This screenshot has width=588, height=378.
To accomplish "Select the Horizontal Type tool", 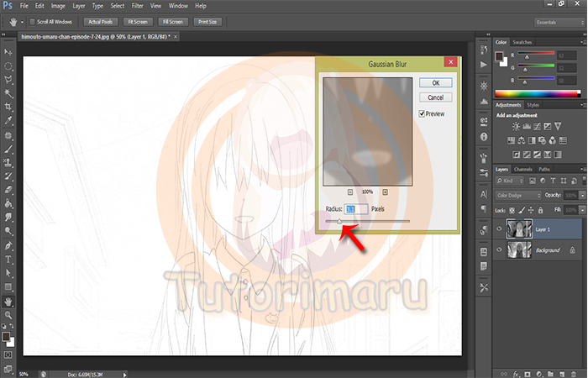I will click(x=8, y=260).
